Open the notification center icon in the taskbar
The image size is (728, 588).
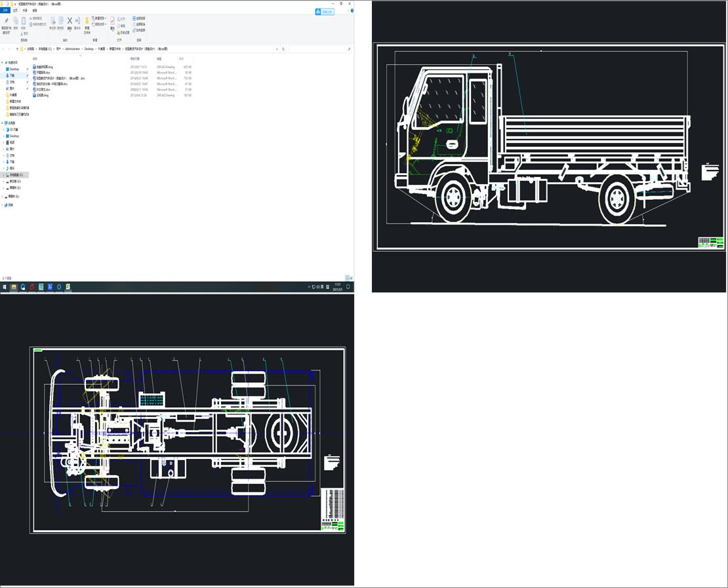click(x=348, y=287)
